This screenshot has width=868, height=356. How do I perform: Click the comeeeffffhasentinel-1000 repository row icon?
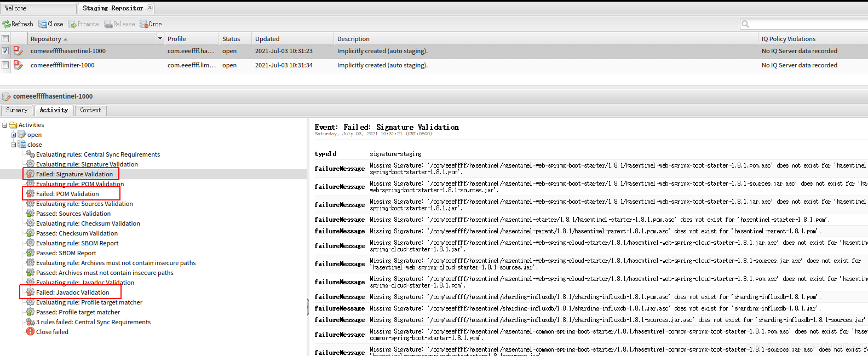18,51
